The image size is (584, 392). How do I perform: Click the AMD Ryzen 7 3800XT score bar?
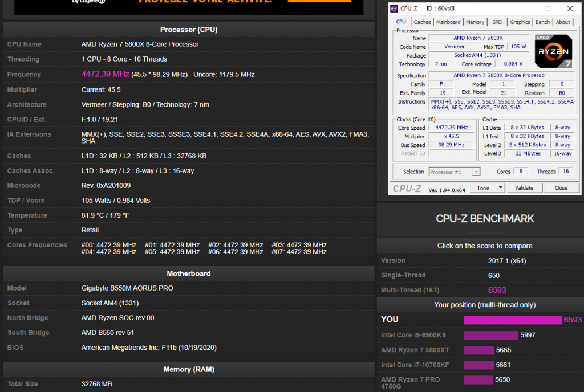click(478, 350)
